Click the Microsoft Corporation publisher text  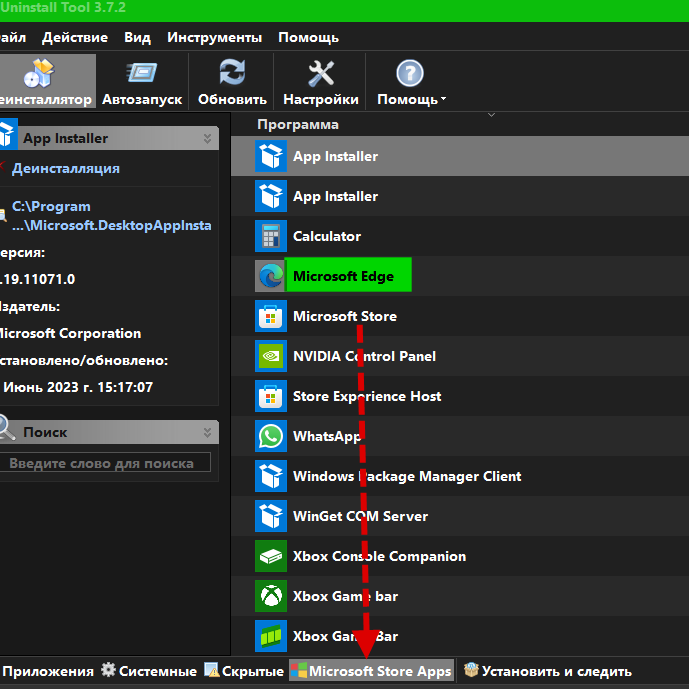[70, 333]
